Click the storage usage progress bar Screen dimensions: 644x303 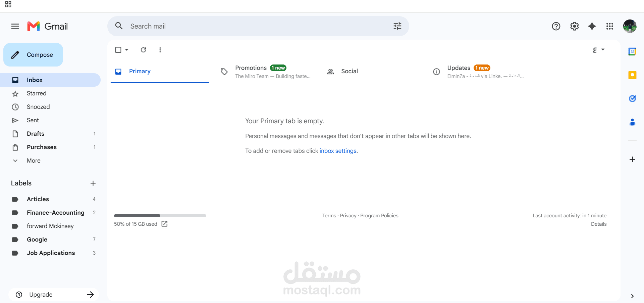[160, 216]
